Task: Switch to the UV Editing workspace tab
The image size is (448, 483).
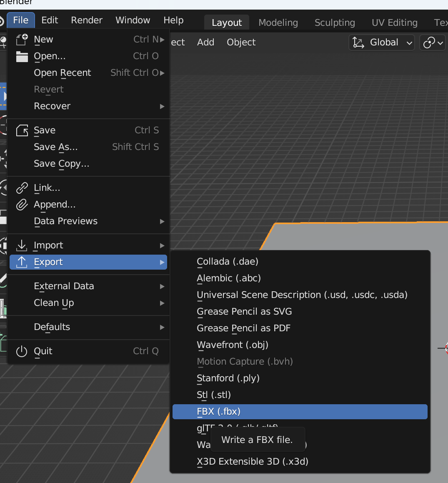Action: pos(394,23)
